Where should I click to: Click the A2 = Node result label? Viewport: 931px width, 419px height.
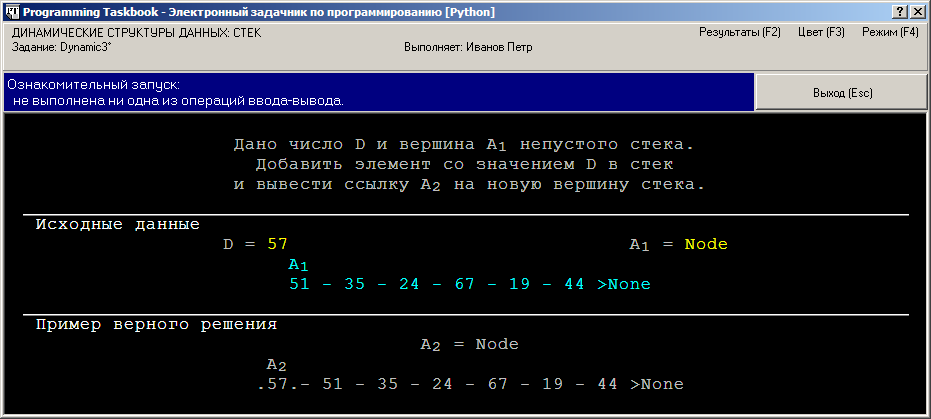click(x=469, y=344)
